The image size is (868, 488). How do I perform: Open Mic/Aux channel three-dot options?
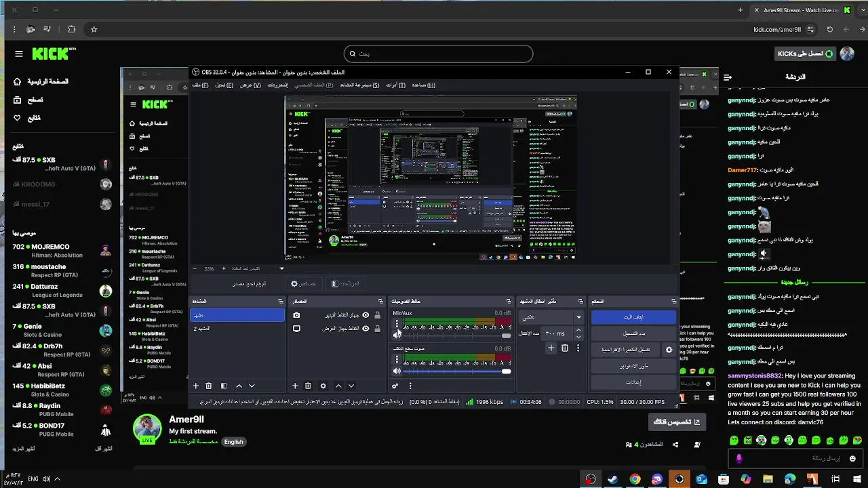pyautogui.click(x=397, y=324)
